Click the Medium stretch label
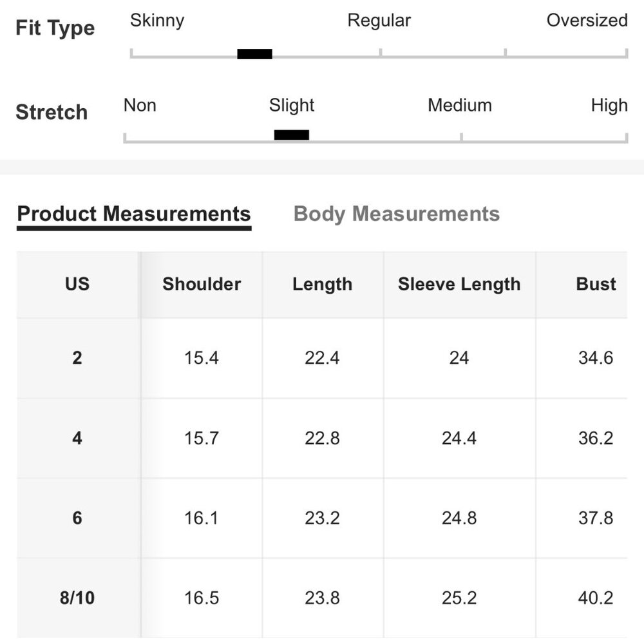The width and height of the screenshot is (644, 644). (459, 106)
